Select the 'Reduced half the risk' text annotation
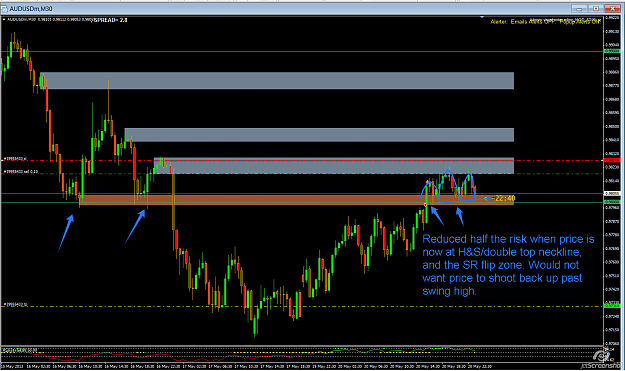This screenshot has width=625, height=371. coord(508,265)
